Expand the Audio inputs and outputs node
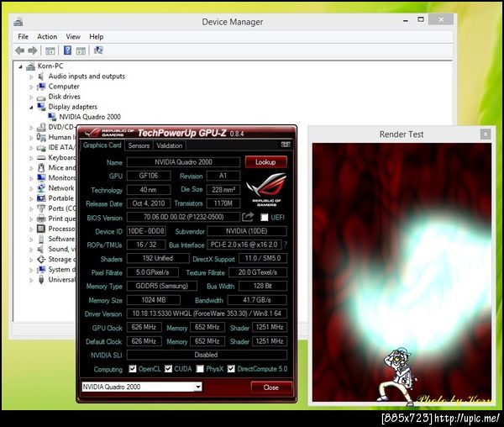Screen dimensions: 504x427 coord(31,76)
